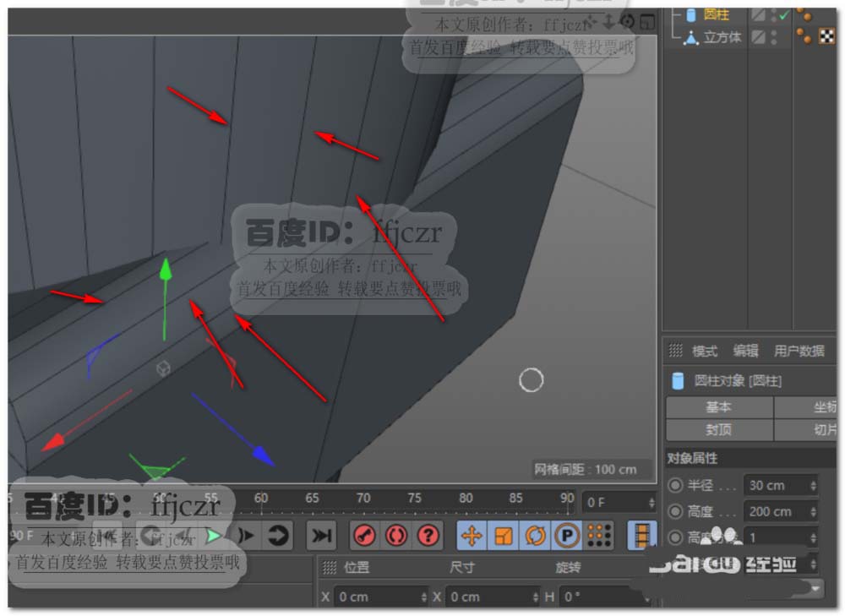
Task: Click the viewport zoom camera icon
Action: (x=609, y=22)
